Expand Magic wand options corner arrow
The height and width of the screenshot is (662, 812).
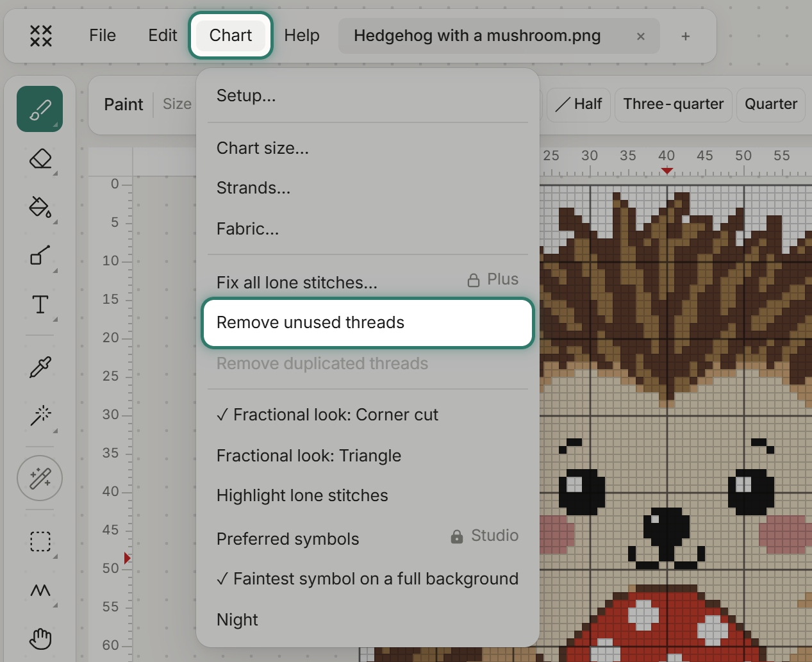pyautogui.click(x=55, y=431)
